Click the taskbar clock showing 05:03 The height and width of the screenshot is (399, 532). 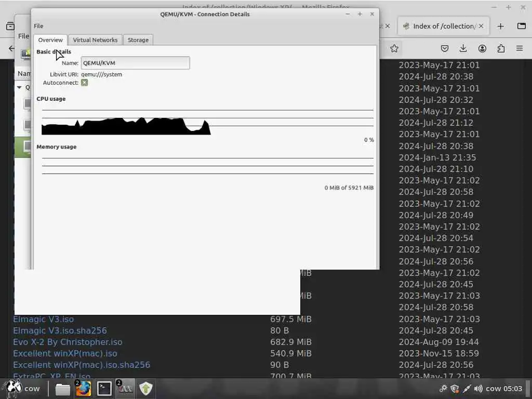504,389
